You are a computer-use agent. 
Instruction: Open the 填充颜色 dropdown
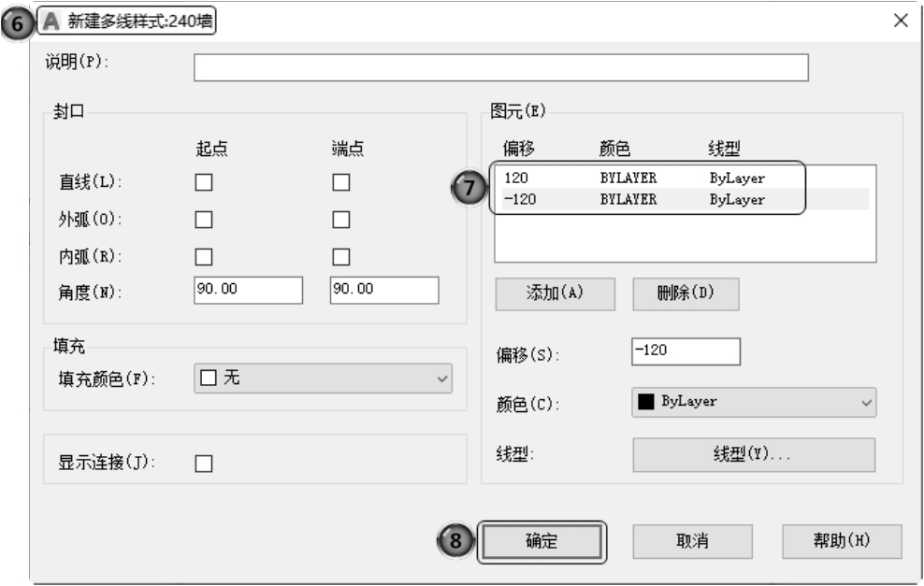[323, 379]
